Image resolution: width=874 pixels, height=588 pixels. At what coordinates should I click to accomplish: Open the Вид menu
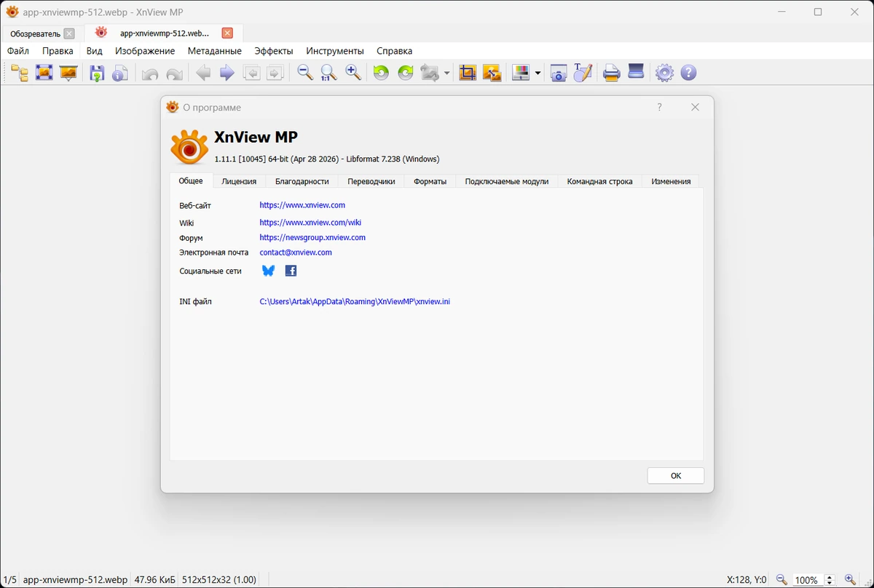pos(94,51)
